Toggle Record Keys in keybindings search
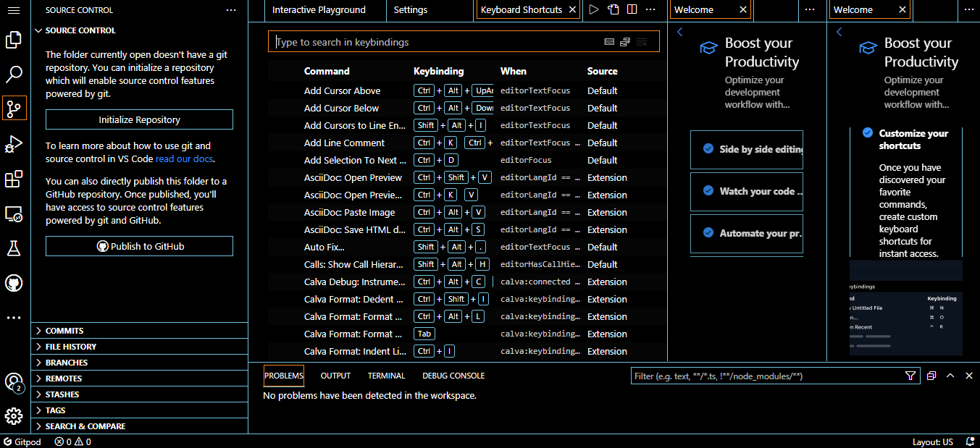 (609, 42)
